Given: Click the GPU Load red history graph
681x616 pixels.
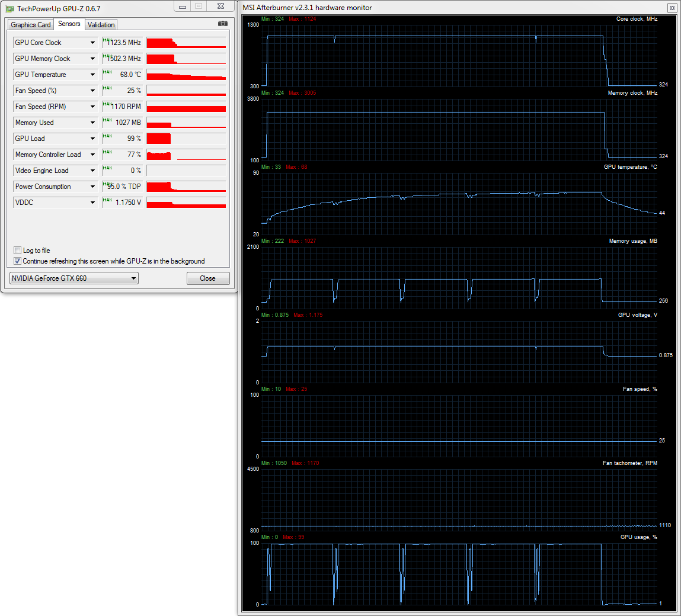Looking at the screenshot, I should coord(186,139).
